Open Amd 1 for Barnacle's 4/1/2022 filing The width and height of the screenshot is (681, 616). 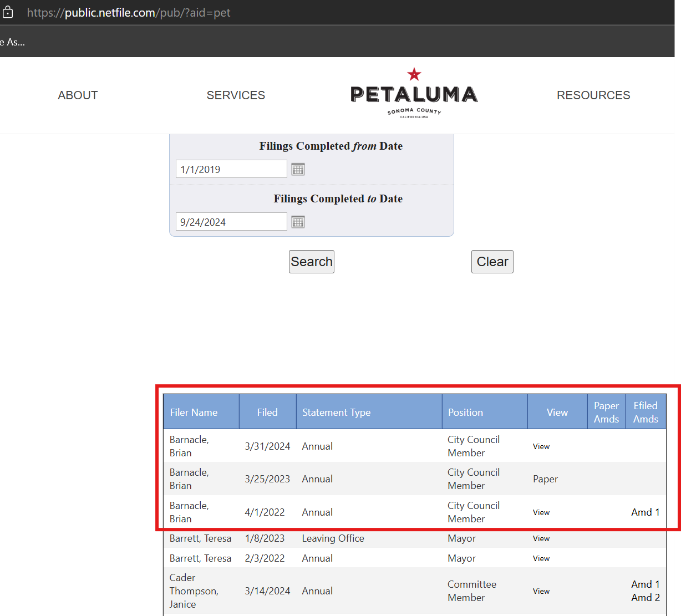646,512
